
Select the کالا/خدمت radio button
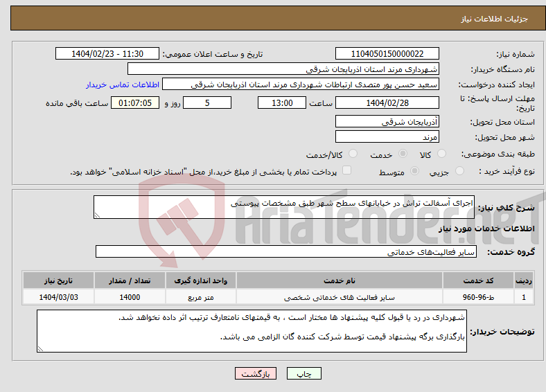tap(353, 154)
